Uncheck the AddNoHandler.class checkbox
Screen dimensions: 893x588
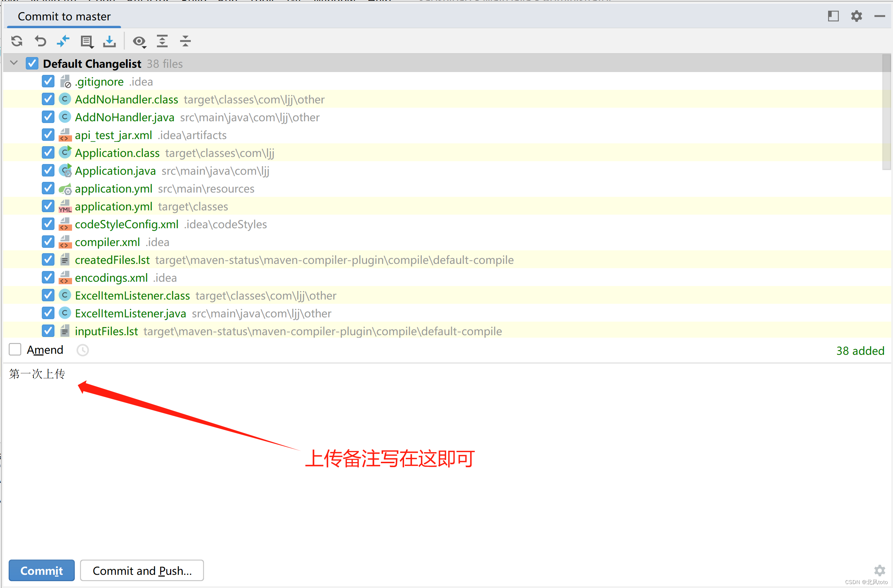(x=48, y=99)
